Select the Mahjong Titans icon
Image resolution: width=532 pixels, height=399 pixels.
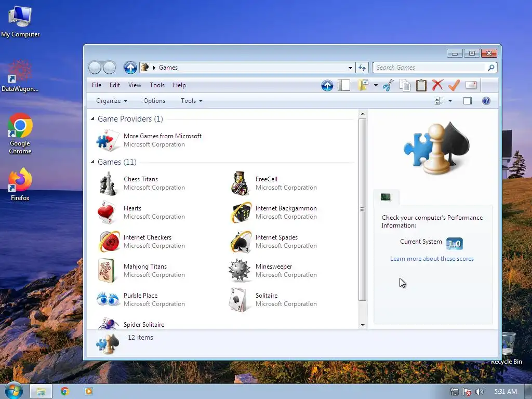(107, 270)
